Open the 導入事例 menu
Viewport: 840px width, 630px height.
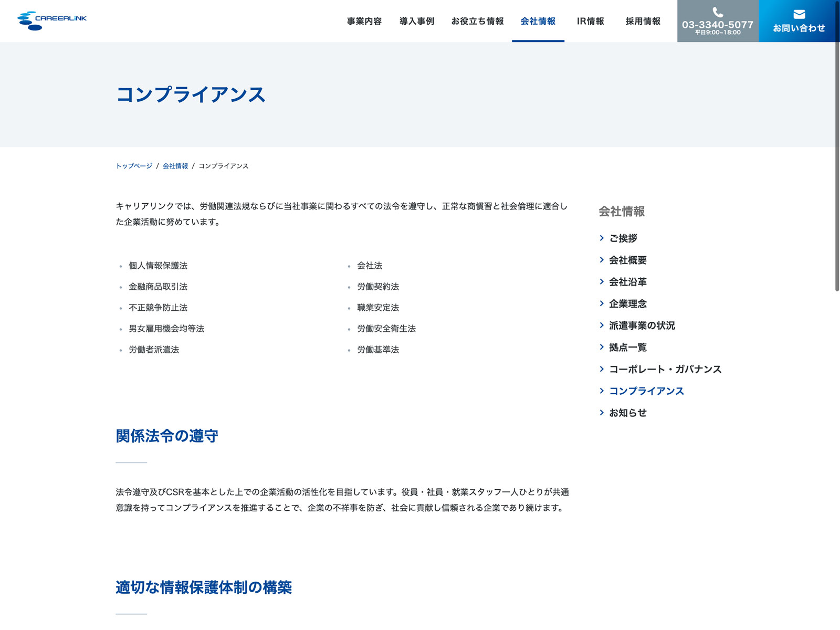pyautogui.click(x=417, y=21)
